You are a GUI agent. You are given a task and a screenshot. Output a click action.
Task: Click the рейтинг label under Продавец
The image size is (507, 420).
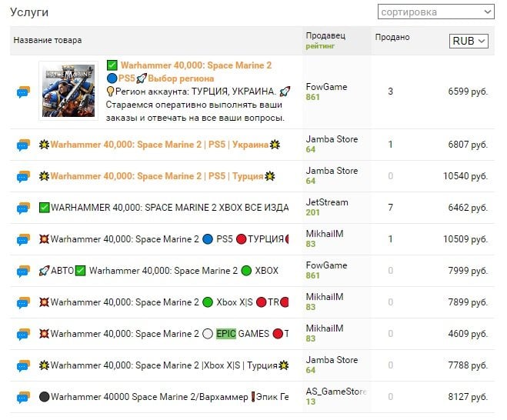[320, 46]
